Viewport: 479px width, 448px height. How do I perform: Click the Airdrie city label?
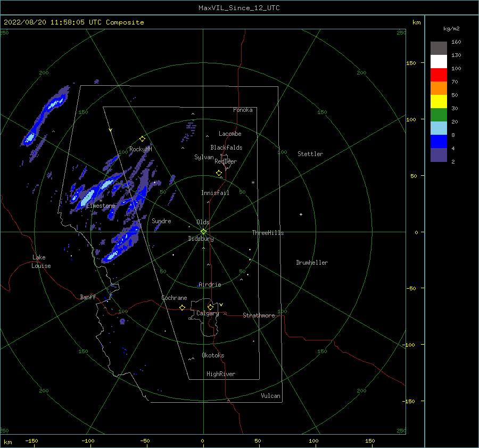pos(210,284)
